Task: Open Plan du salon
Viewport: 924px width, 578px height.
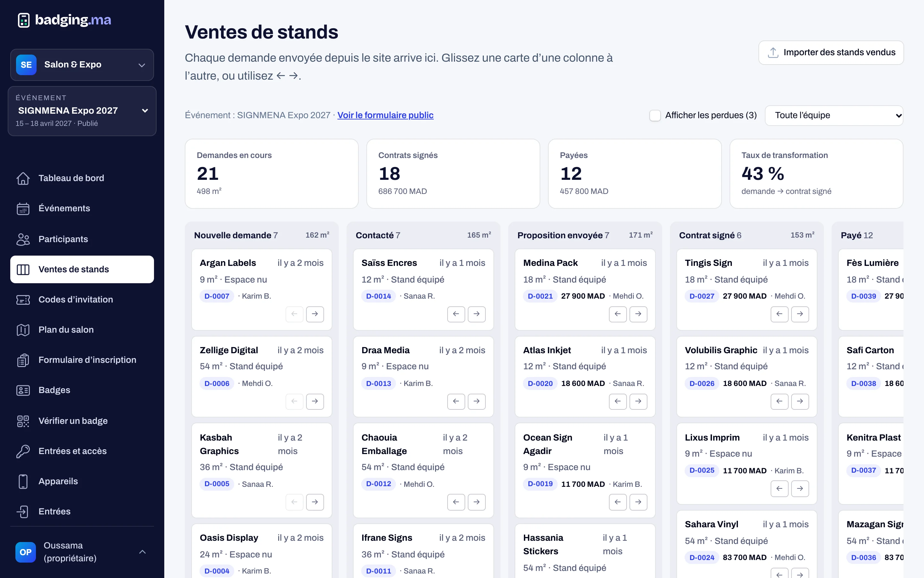Action: tap(82, 330)
